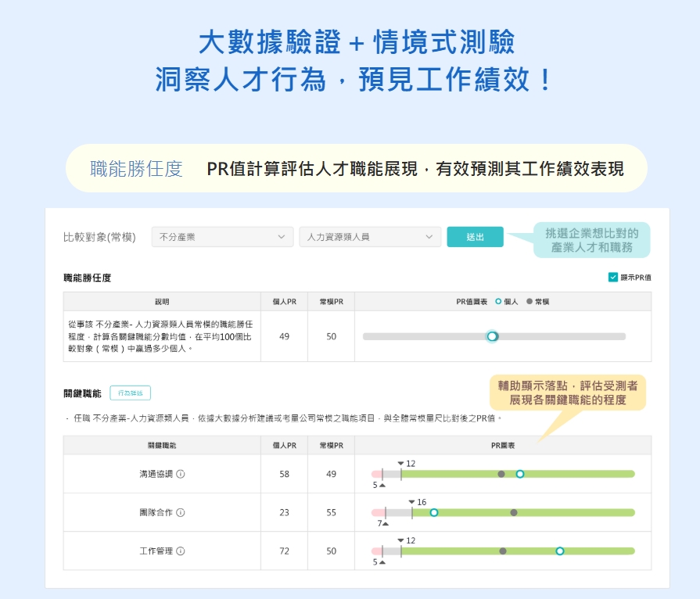The width and height of the screenshot is (700, 599).
Task: Click the 常模PR header in 職能勝任度 table
Action: (x=331, y=301)
